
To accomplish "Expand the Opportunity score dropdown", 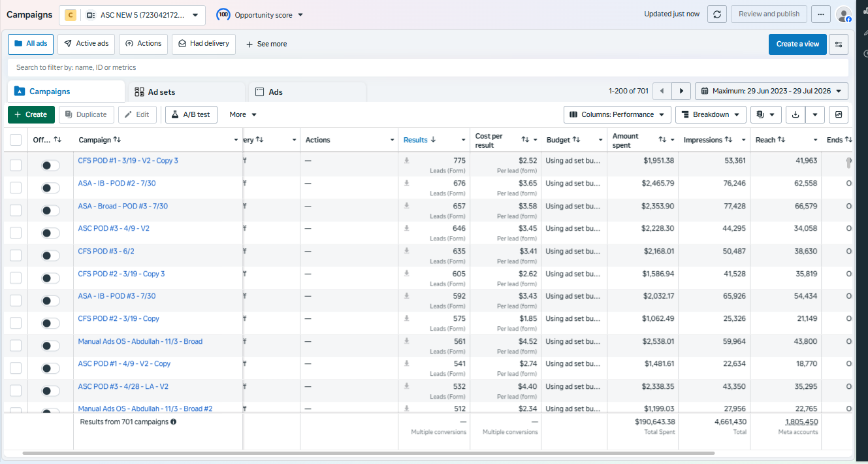I will (300, 15).
